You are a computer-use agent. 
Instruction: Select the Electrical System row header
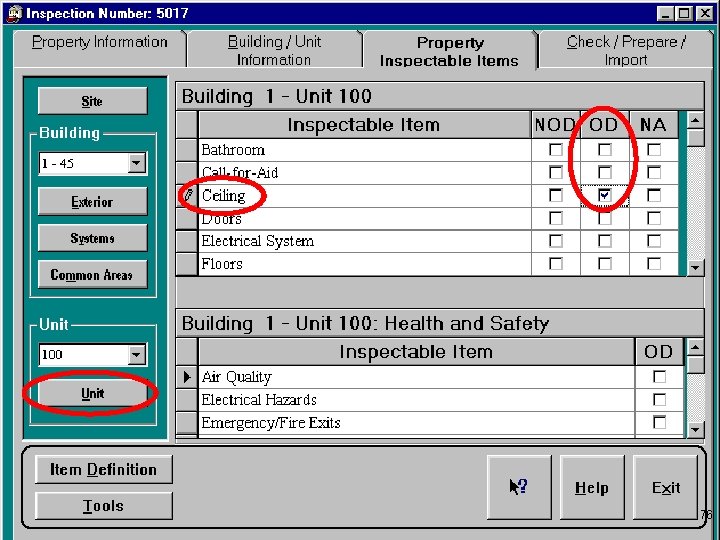click(187, 241)
